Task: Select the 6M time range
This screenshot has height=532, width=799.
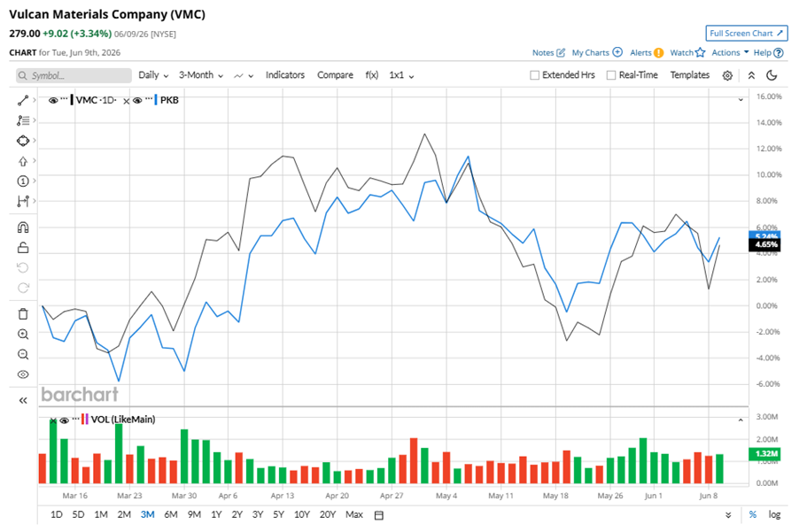Action: (x=171, y=514)
